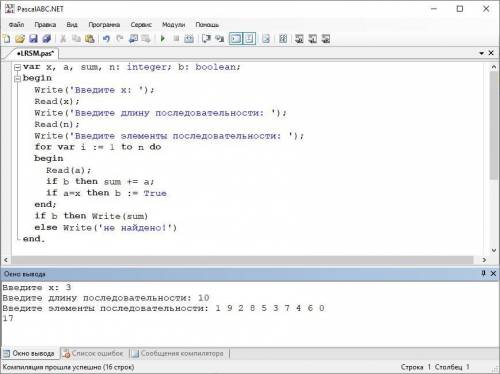The image size is (500, 374).
Task: Open the Вид menu
Action: [72, 25]
